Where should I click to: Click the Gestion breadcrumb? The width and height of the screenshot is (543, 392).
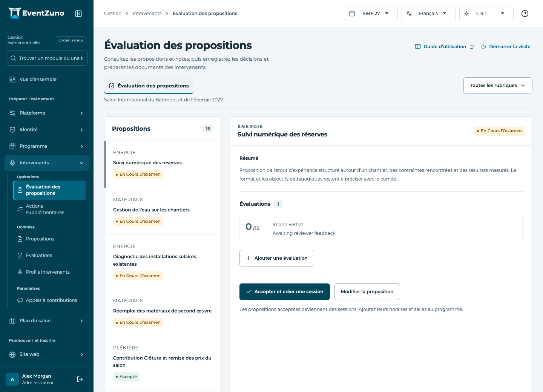point(113,14)
